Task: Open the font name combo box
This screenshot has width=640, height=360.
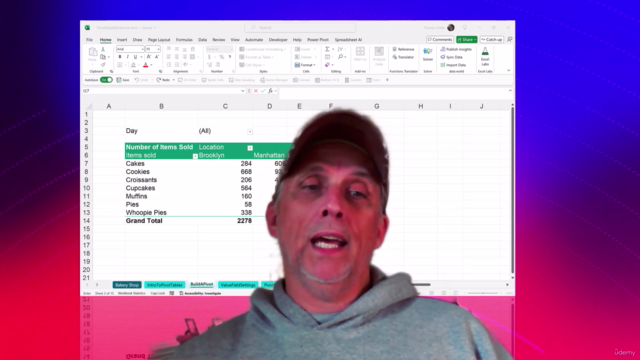Action: [x=130, y=49]
